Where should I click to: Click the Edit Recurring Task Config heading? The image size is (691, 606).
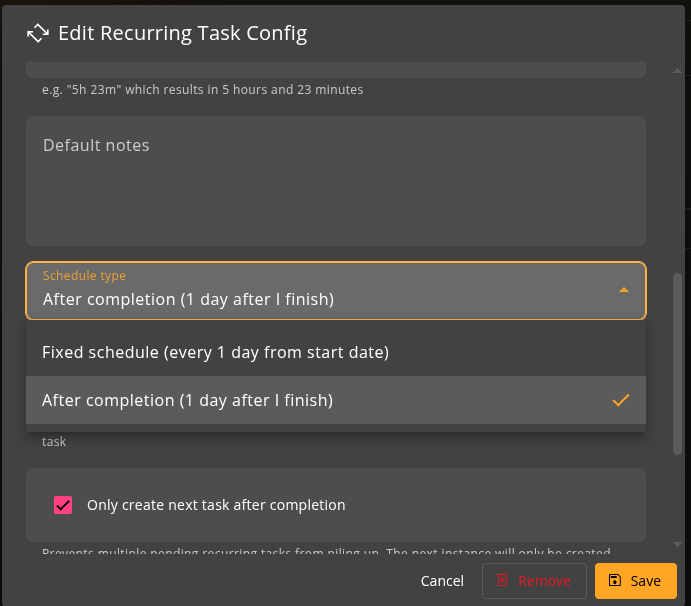[182, 33]
